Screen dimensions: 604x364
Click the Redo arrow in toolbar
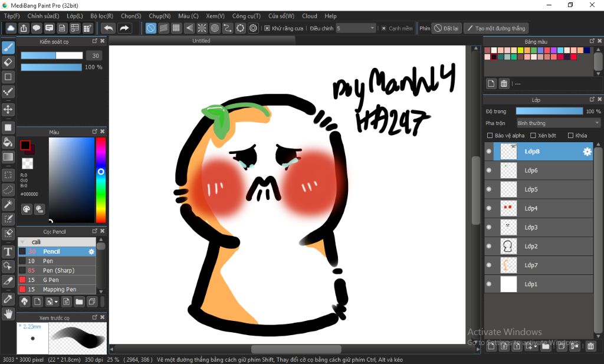(124, 28)
